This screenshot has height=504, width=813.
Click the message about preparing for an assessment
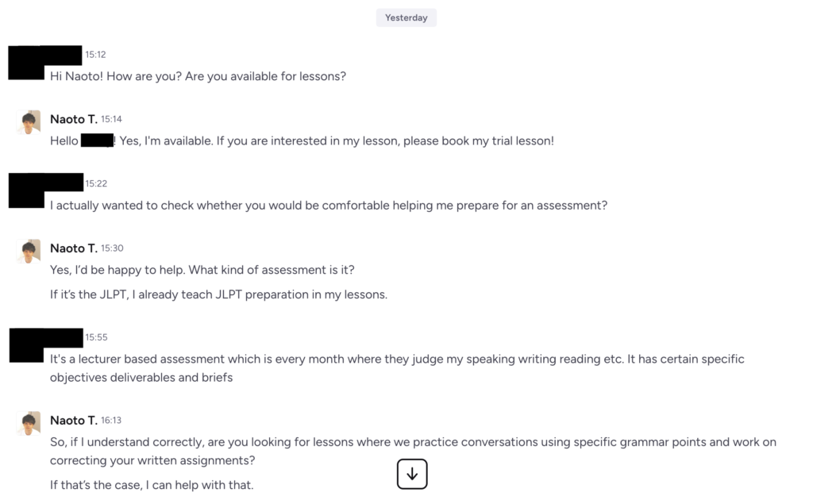coord(329,206)
